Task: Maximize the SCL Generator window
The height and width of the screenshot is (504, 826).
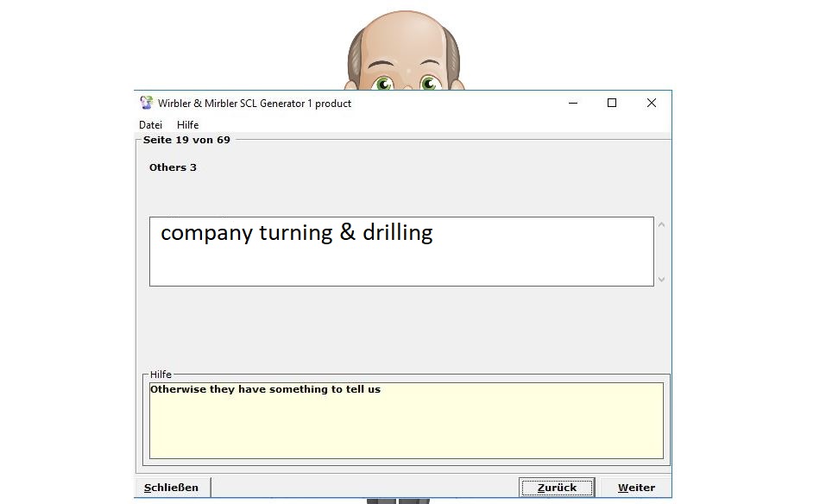Action: (612, 103)
